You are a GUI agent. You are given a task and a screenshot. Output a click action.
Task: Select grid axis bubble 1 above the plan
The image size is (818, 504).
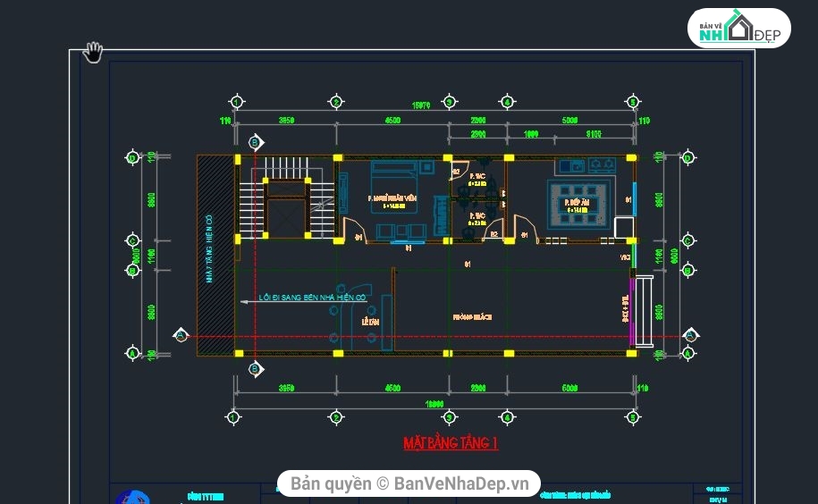(x=237, y=102)
